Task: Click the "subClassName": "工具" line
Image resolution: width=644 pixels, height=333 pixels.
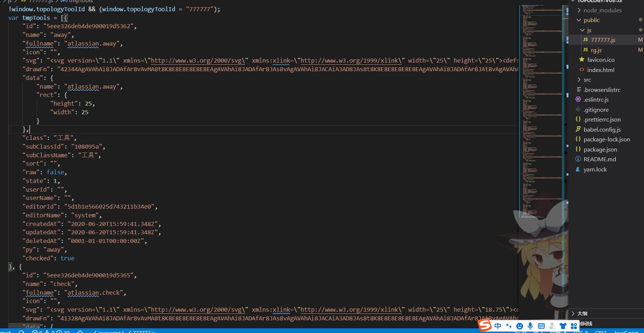Action: (62, 155)
